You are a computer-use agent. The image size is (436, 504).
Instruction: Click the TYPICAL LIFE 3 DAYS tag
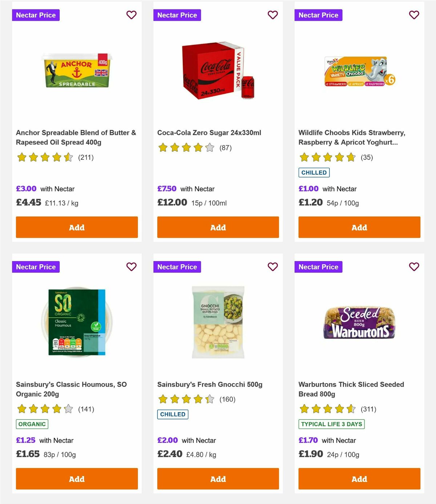[331, 424]
